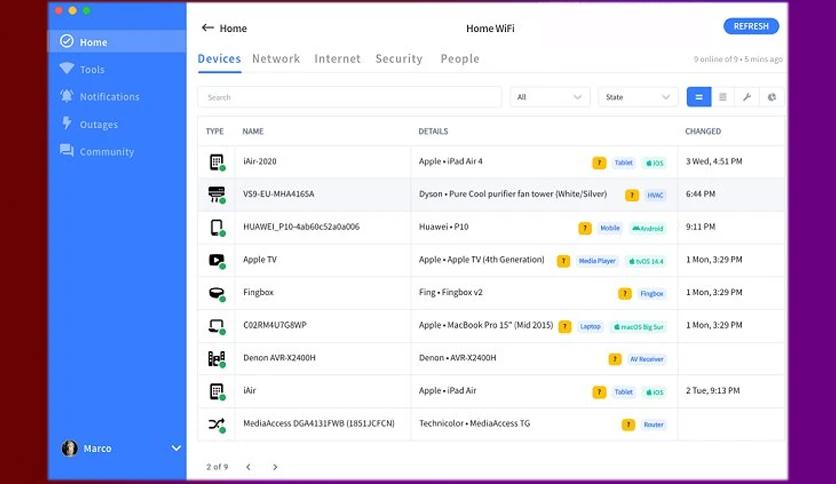Click the iAir row tablet type icon

pyautogui.click(x=216, y=391)
